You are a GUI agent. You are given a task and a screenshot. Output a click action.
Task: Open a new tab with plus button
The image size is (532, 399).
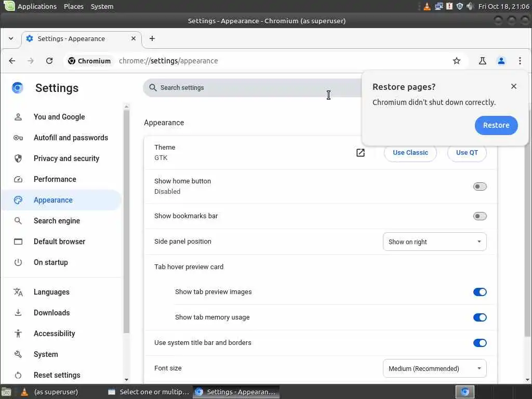152,38
